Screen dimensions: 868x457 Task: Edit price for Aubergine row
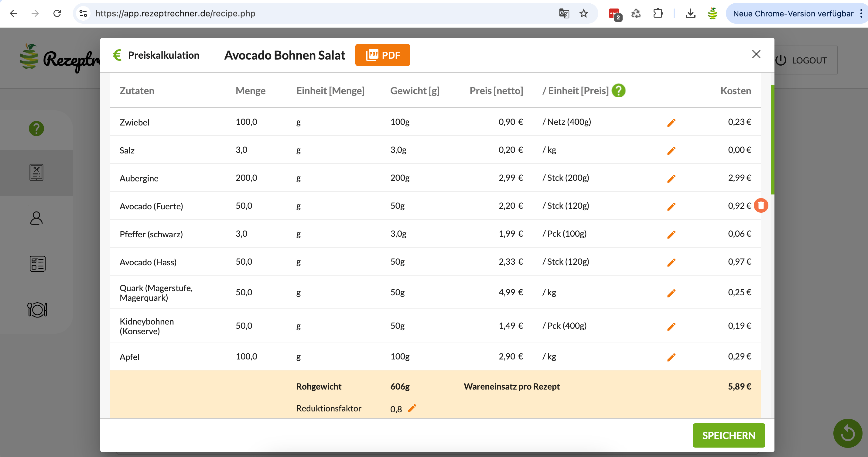tap(671, 179)
